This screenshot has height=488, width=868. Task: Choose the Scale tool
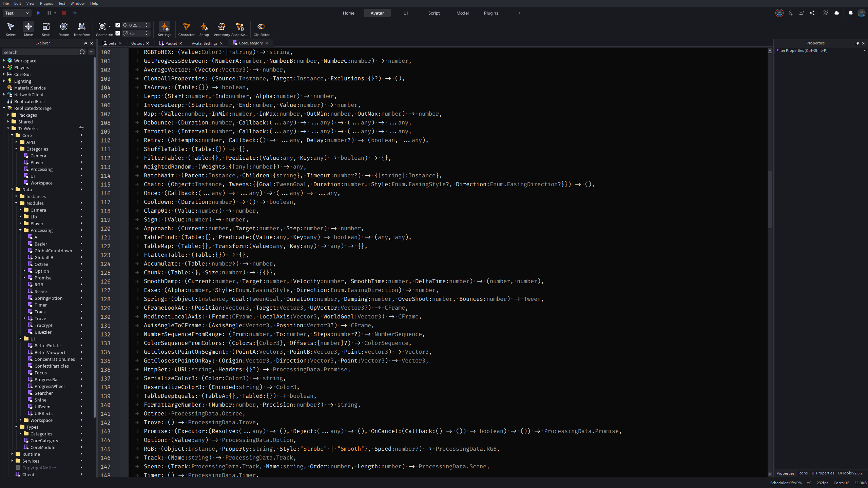point(46,29)
